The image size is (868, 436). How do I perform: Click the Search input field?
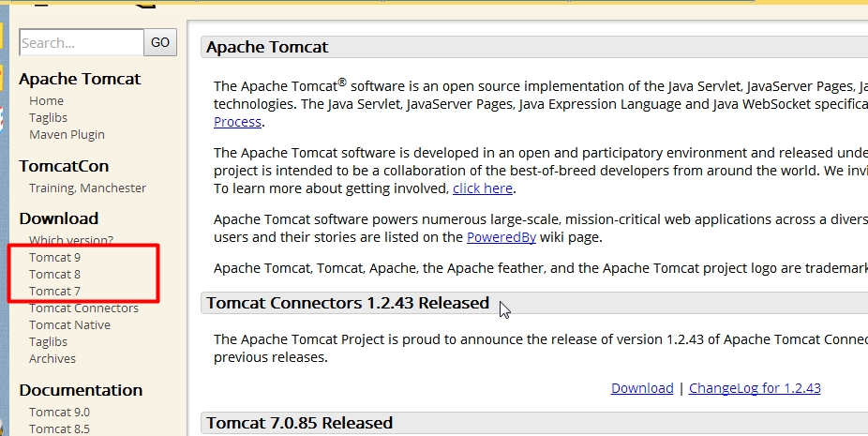pyautogui.click(x=81, y=42)
